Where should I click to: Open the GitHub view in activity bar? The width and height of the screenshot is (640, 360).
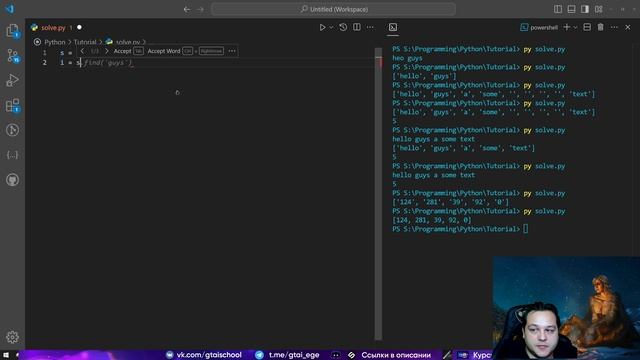click(12, 180)
